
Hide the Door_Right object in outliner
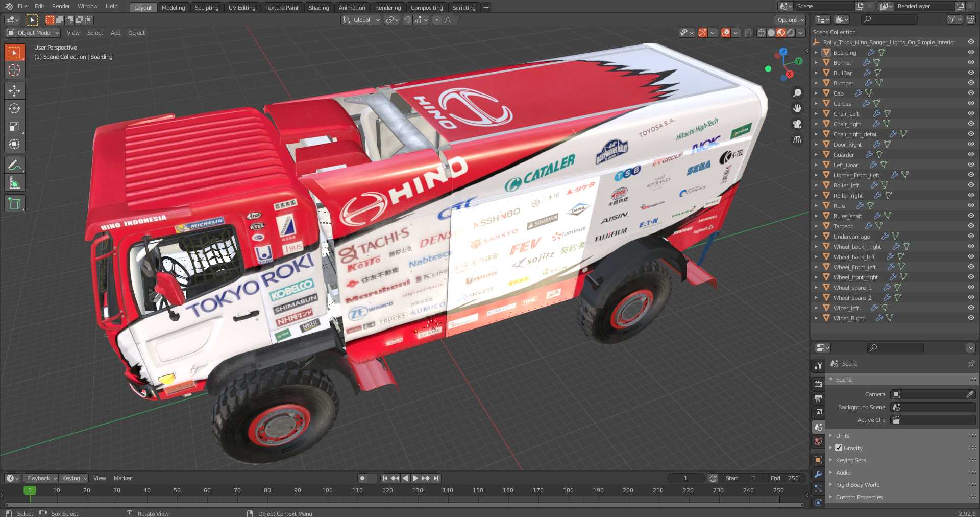click(x=971, y=144)
